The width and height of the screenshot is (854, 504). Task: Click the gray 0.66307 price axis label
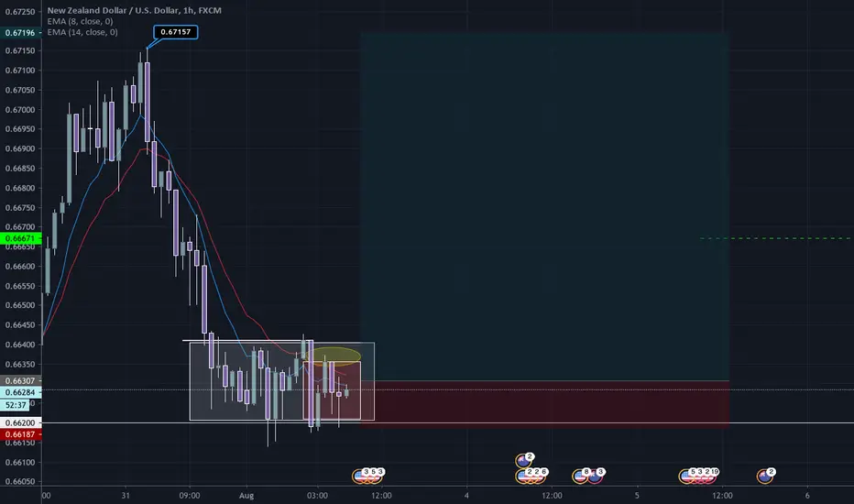pos(21,381)
